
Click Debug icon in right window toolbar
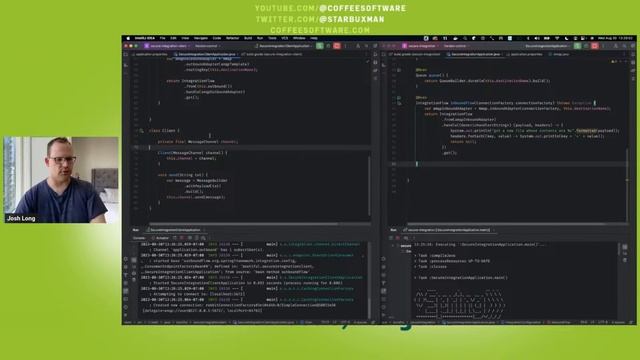586,46
